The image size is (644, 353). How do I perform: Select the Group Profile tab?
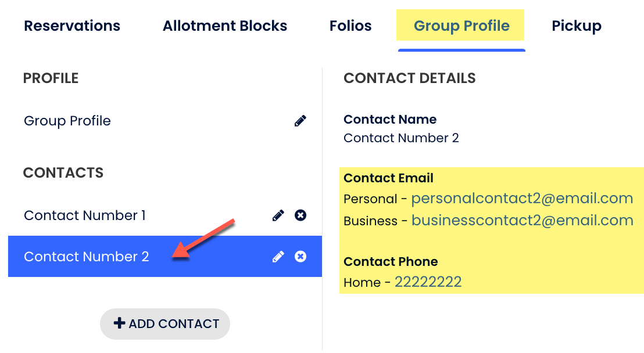[461, 26]
